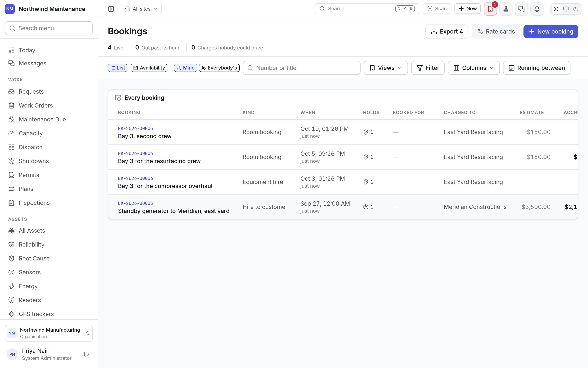Open the Root Cause page
The image size is (588, 368).
pos(49,258)
